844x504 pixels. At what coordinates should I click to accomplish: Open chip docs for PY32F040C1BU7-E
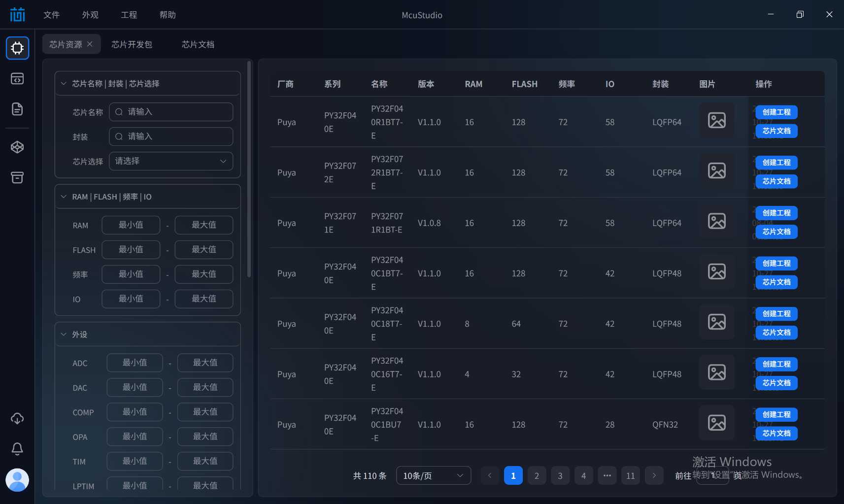tap(776, 434)
